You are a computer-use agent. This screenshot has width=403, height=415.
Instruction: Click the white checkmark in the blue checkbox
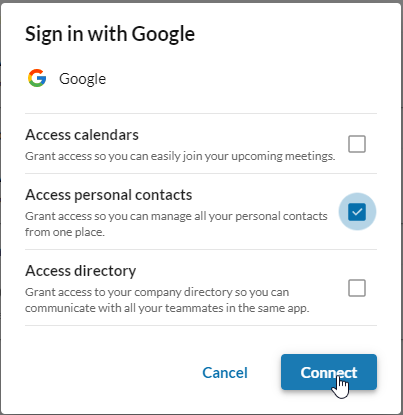(x=357, y=212)
